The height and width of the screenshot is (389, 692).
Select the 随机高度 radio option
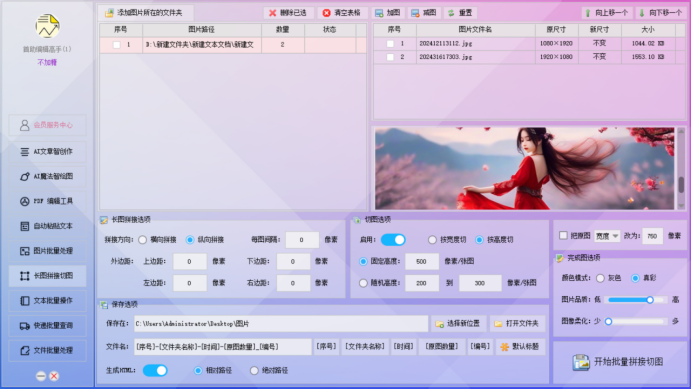click(363, 283)
